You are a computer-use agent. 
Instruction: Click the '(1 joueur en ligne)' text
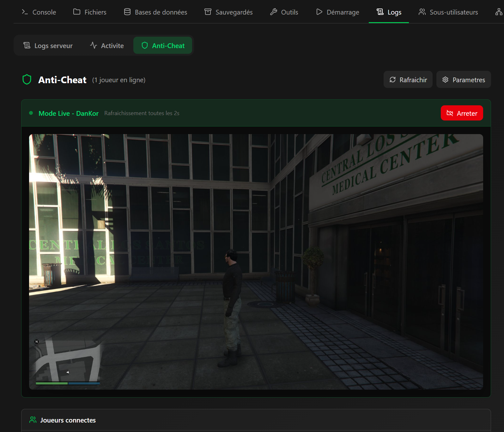pyautogui.click(x=119, y=80)
